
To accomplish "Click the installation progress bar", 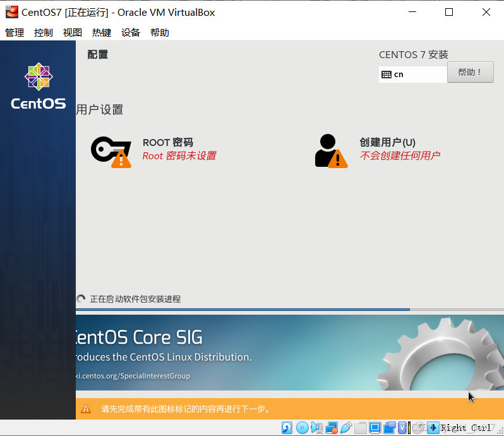I will point(290,310).
